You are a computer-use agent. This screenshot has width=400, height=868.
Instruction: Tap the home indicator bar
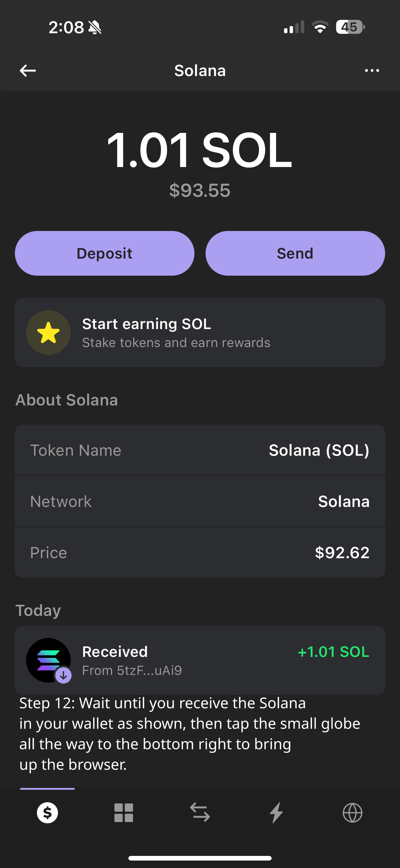[200, 858]
